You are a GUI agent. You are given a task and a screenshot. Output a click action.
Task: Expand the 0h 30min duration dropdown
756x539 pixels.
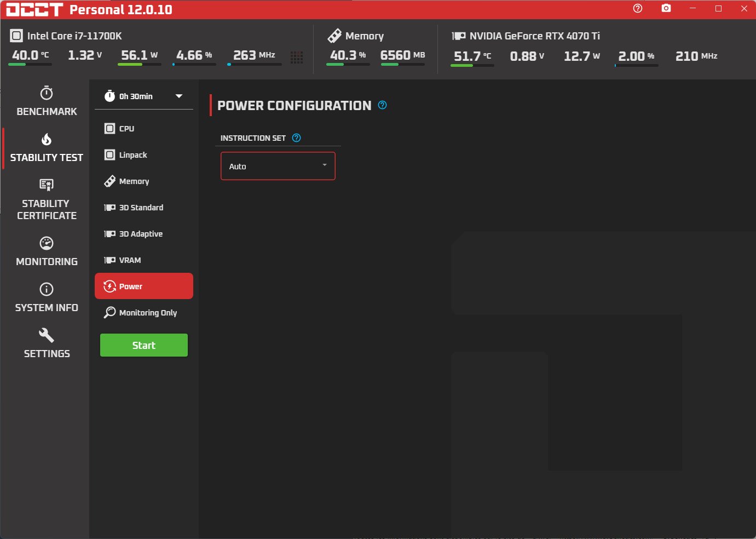143,96
